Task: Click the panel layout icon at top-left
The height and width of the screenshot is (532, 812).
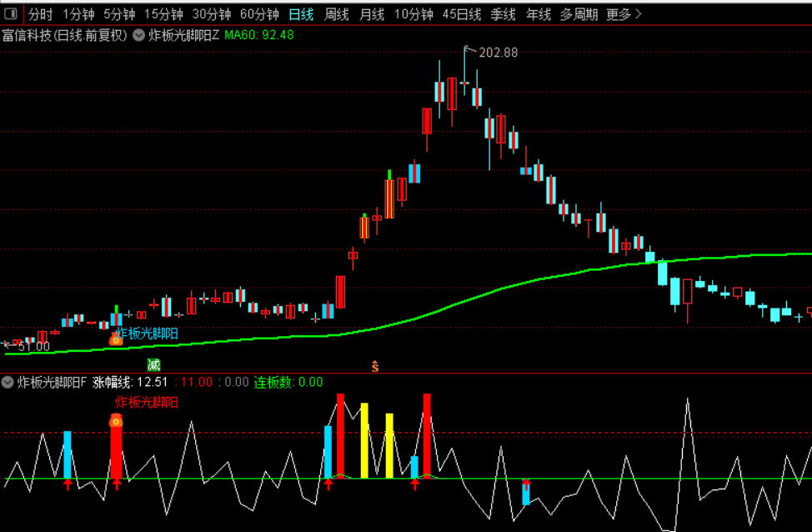Action: pos(10,14)
